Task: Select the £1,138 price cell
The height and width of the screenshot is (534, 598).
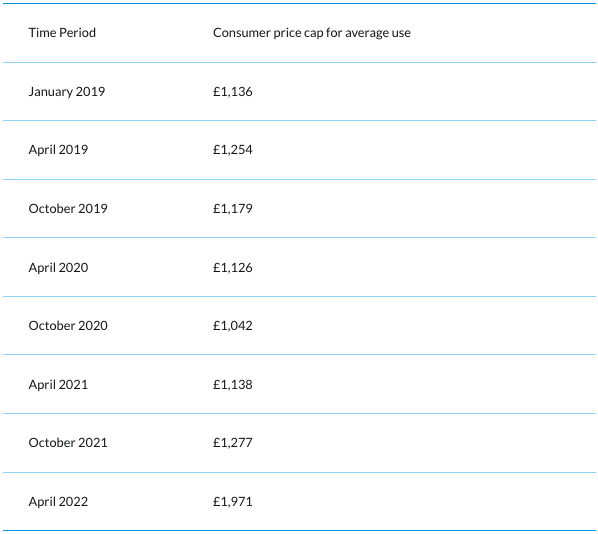Action: [233, 385]
